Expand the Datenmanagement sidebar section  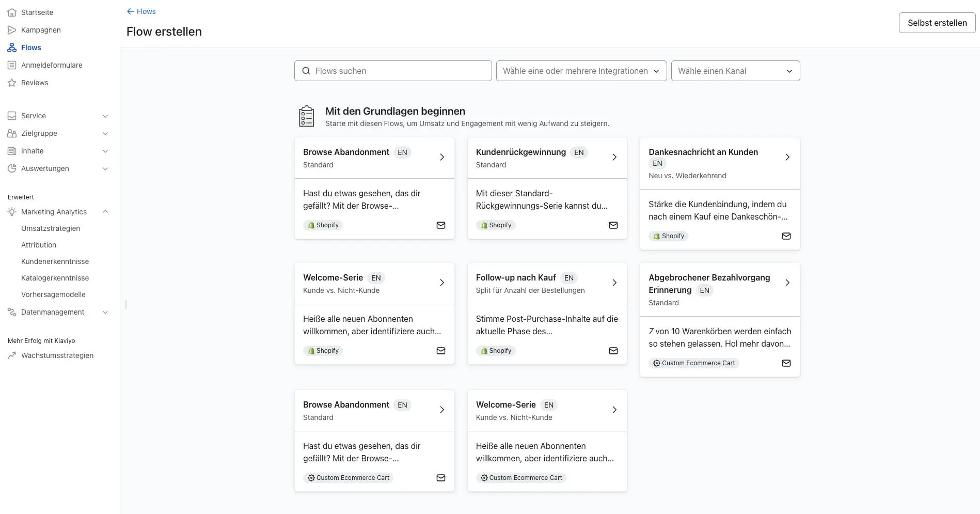point(105,313)
